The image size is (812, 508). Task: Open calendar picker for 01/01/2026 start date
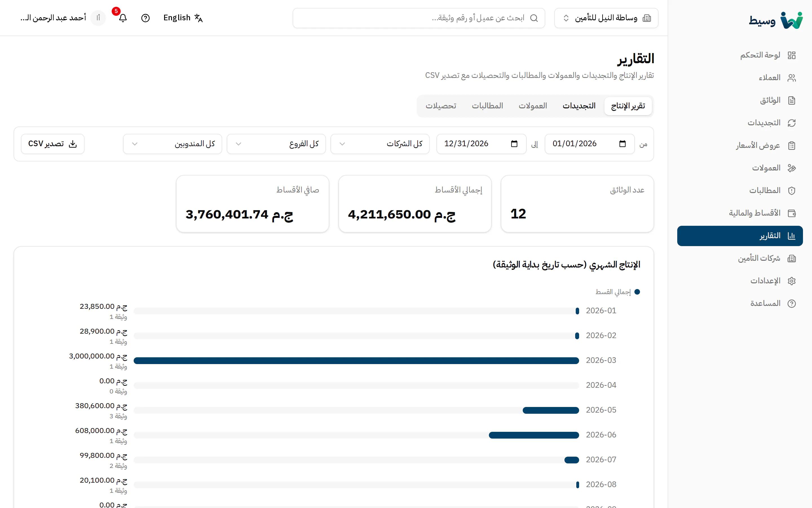(623, 144)
